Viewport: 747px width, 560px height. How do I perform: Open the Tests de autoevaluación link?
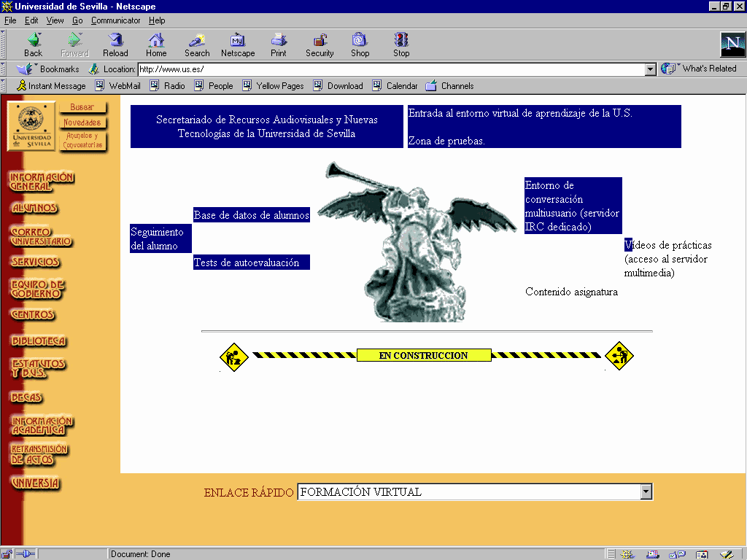(x=247, y=262)
